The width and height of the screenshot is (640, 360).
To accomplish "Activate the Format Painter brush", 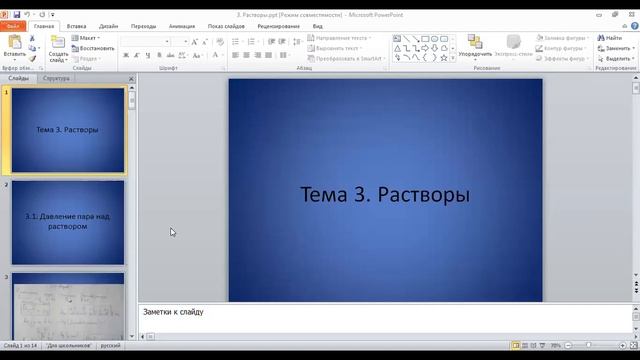I will click(32, 59).
